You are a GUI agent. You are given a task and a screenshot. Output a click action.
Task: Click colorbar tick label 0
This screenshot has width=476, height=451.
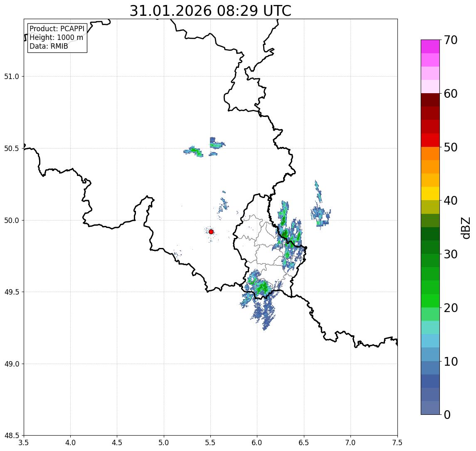point(447,414)
